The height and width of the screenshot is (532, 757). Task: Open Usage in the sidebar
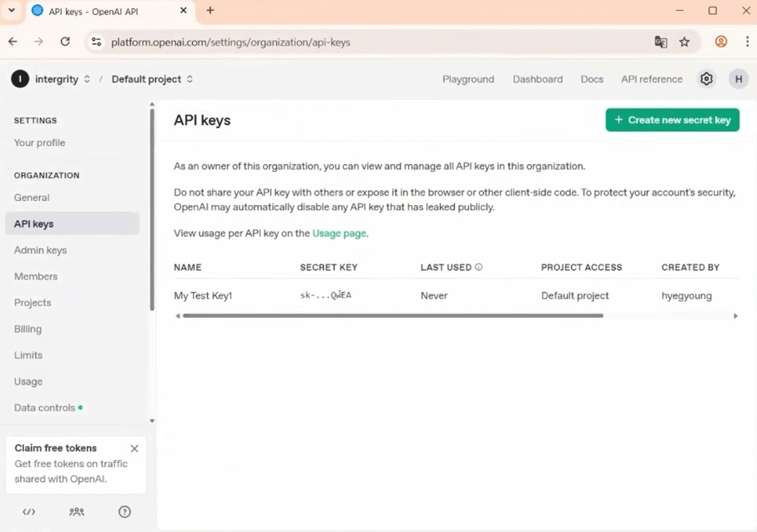(28, 382)
